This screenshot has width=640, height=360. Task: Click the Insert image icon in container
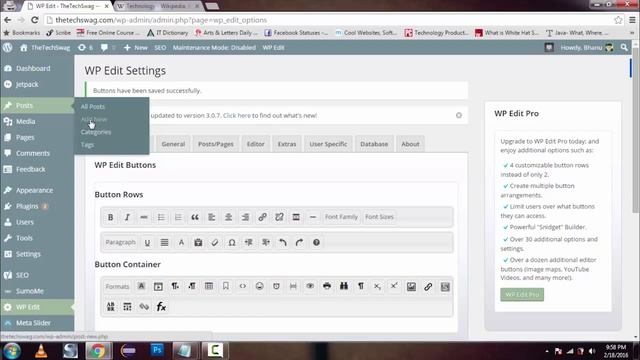coord(411,287)
